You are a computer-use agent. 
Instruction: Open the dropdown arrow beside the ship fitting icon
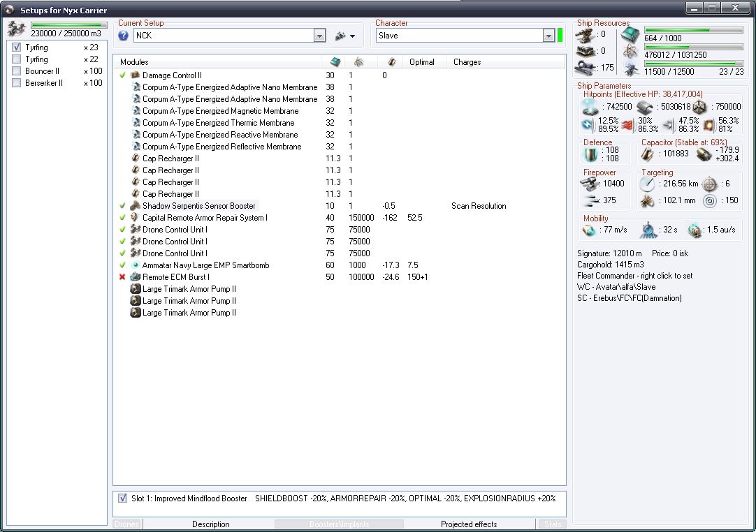coord(352,36)
